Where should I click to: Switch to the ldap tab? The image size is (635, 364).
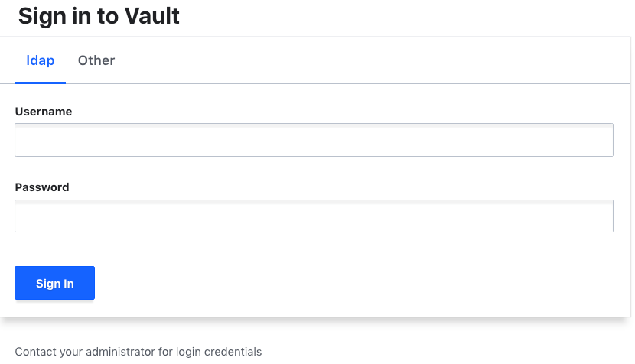click(x=40, y=60)
